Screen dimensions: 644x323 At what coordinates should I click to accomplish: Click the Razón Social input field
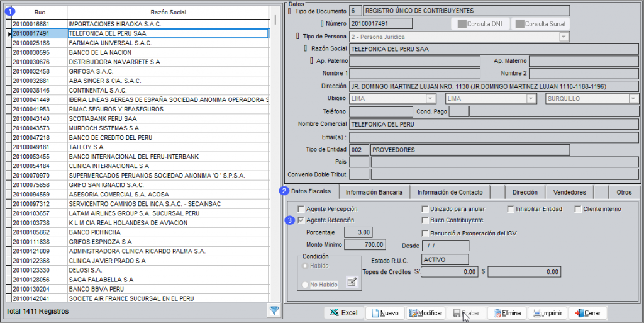click(494, 49)
